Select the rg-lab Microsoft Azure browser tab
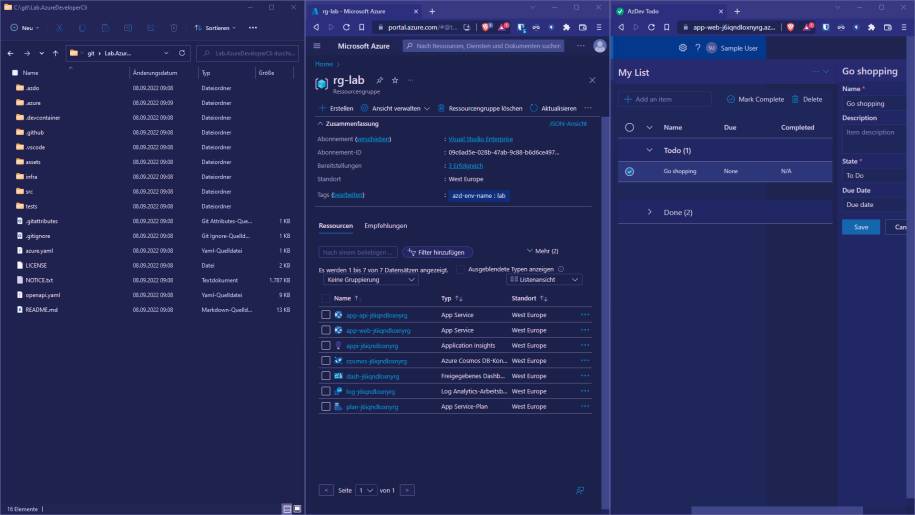The image size is (915, 515). (365, 11)
